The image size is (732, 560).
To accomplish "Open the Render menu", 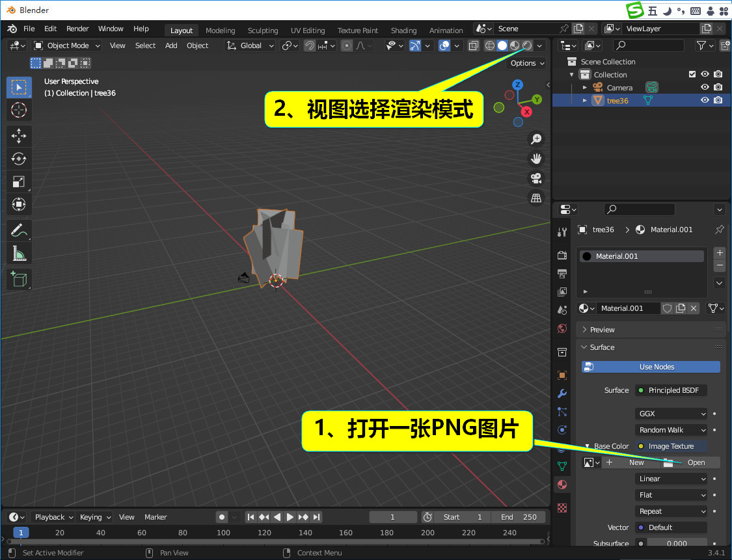I will point(77,29).
